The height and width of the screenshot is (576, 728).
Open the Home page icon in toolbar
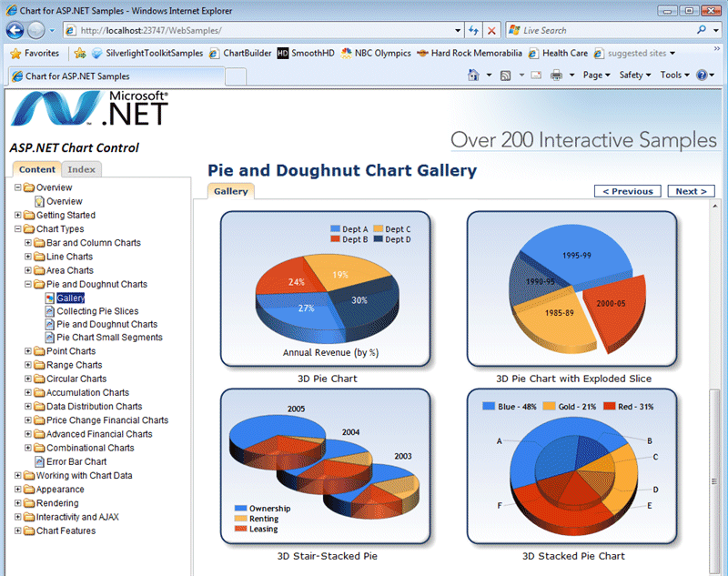coord(473,76)
